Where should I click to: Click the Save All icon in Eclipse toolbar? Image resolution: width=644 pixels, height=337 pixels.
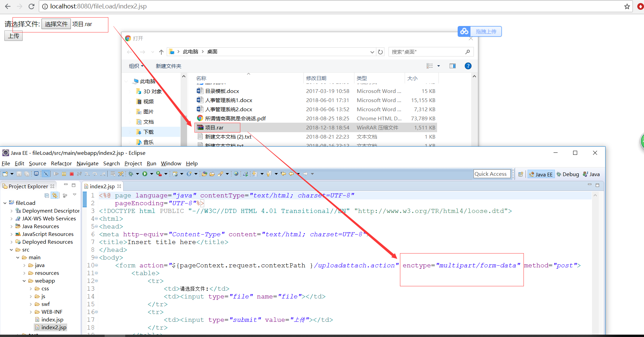pos(27,174)
